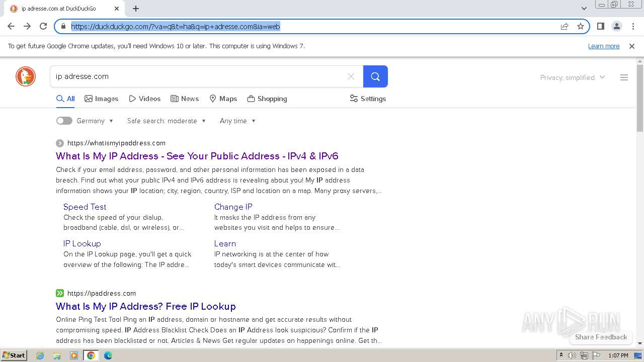
Task: Expand the 'Privacy, simplified.' dropdown
Action: [x=573, y=77]
